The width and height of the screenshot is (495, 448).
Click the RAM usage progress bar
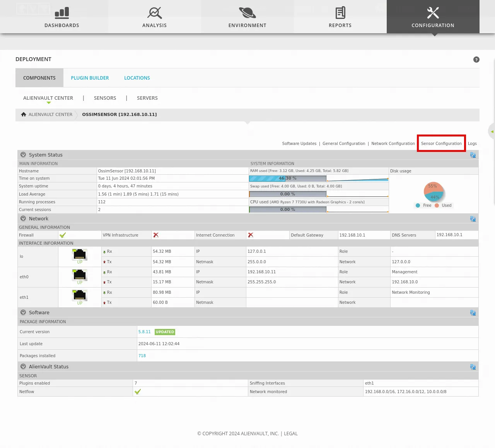click(x=288, y=179)
